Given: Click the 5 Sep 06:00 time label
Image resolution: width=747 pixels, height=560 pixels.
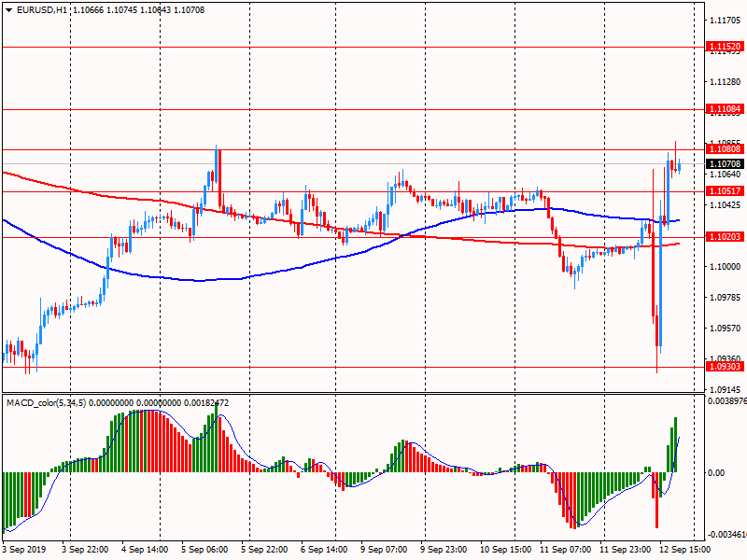Looking at the screenshot, I should tap(204, 550).
